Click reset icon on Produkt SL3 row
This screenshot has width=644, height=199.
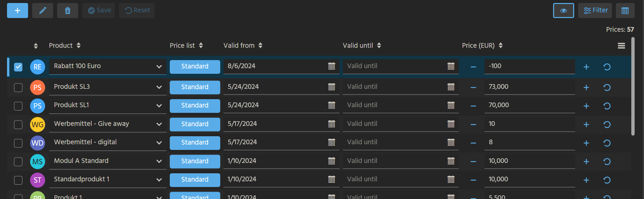pos(607,87)
